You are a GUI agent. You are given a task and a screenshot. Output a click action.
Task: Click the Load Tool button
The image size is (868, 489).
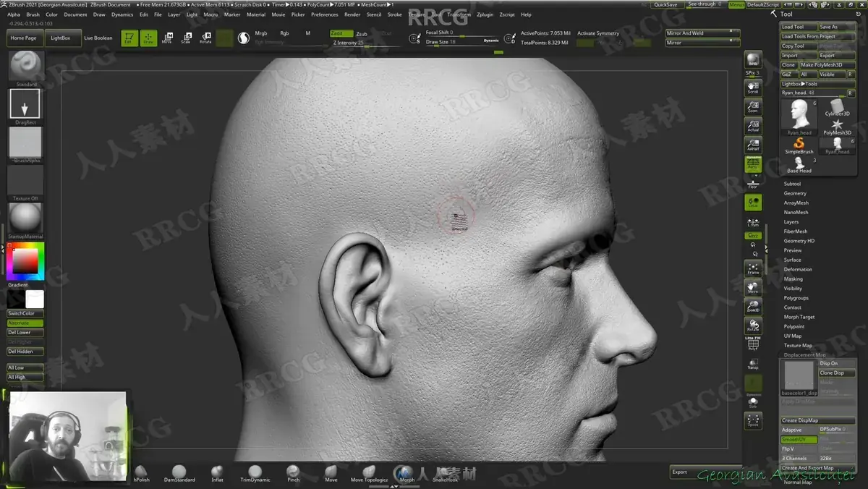(798, 27)
